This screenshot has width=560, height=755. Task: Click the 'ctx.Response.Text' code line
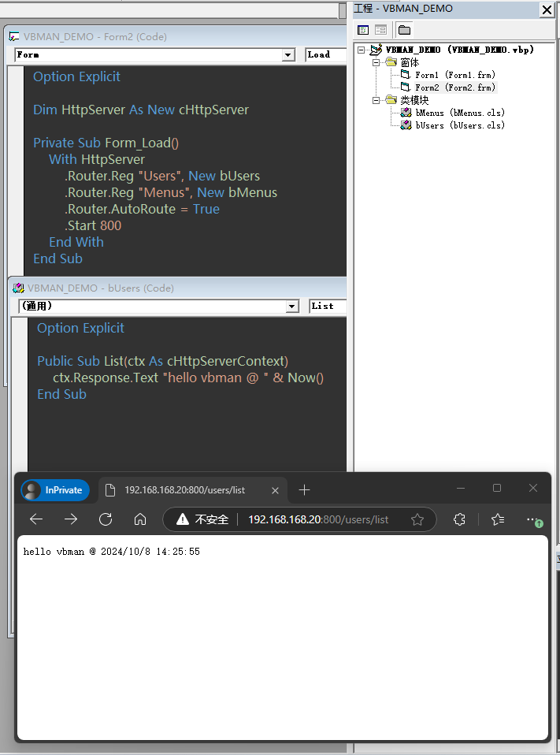click(188, 377)
